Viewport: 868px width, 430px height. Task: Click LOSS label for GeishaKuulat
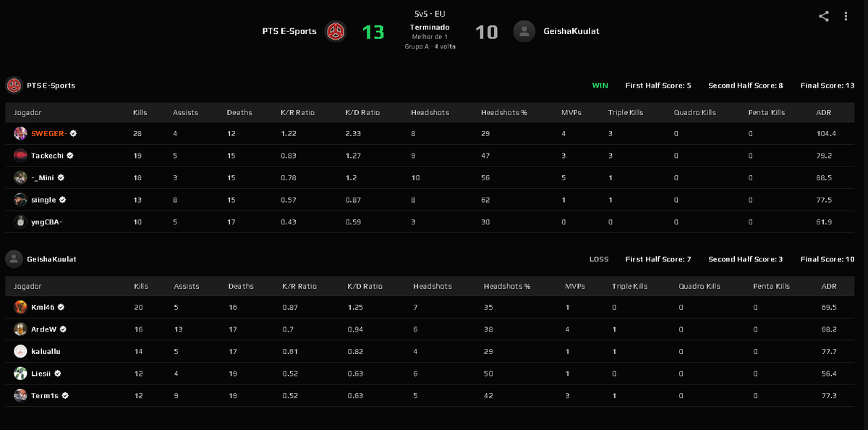point(599,259)
